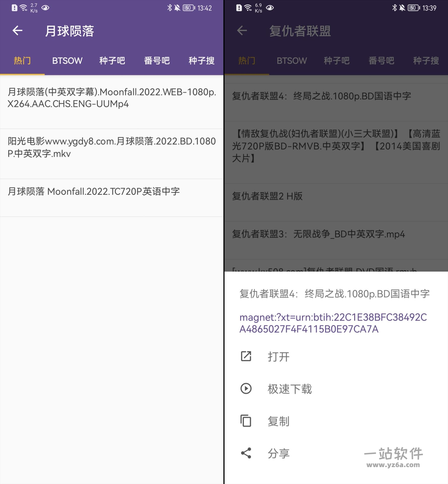Open result 阳光电影www.ygdy8.com 月球陨落 mkv
Screen dimensions: 448x484
112,154
